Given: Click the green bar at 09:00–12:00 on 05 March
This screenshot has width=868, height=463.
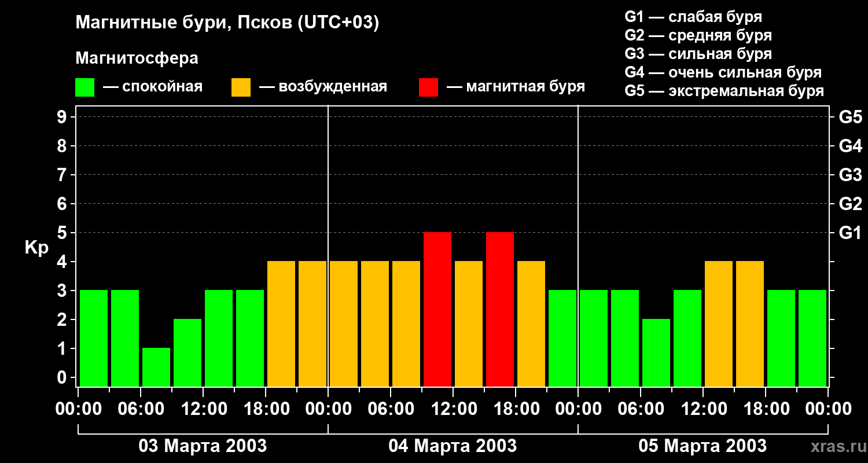Looking at the screenshot, I should (x=687, y=338).
